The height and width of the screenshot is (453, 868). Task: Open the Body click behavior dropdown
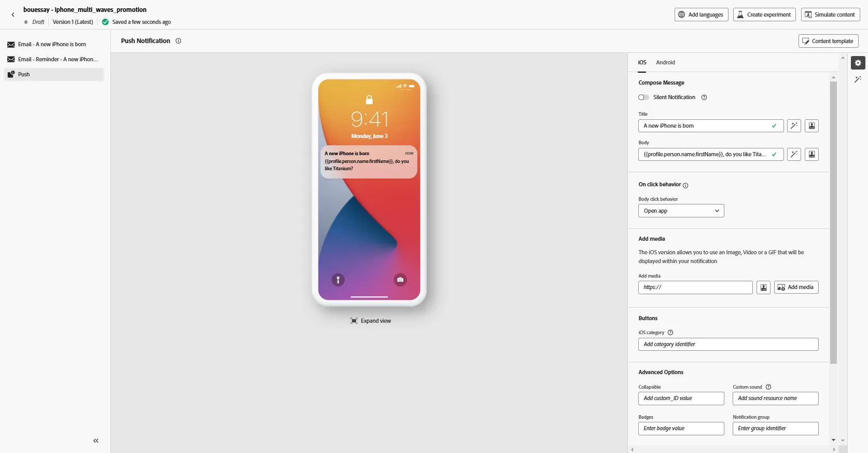click(x=681, y=211)
